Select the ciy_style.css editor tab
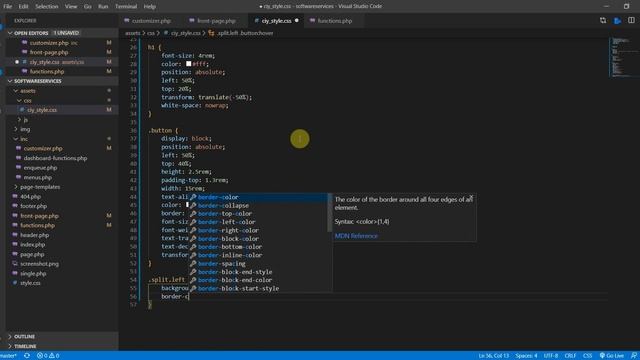The width and height of the screenshot is (640, 360). 276,21
